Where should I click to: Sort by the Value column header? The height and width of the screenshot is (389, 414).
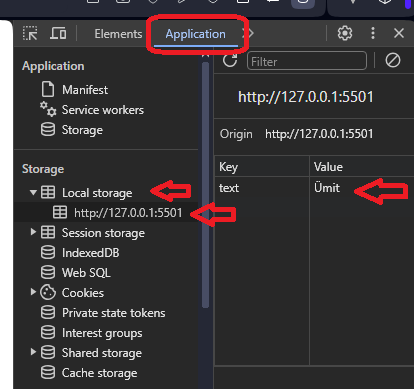362,166
